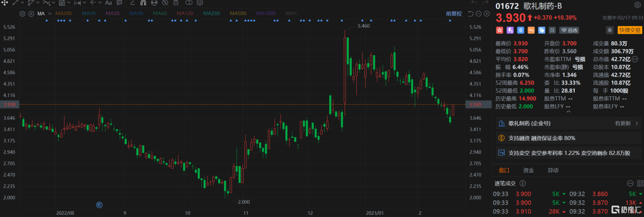Set a price alert bell
644x217 pixels.
pyautogui.click(x=610, y=30)
